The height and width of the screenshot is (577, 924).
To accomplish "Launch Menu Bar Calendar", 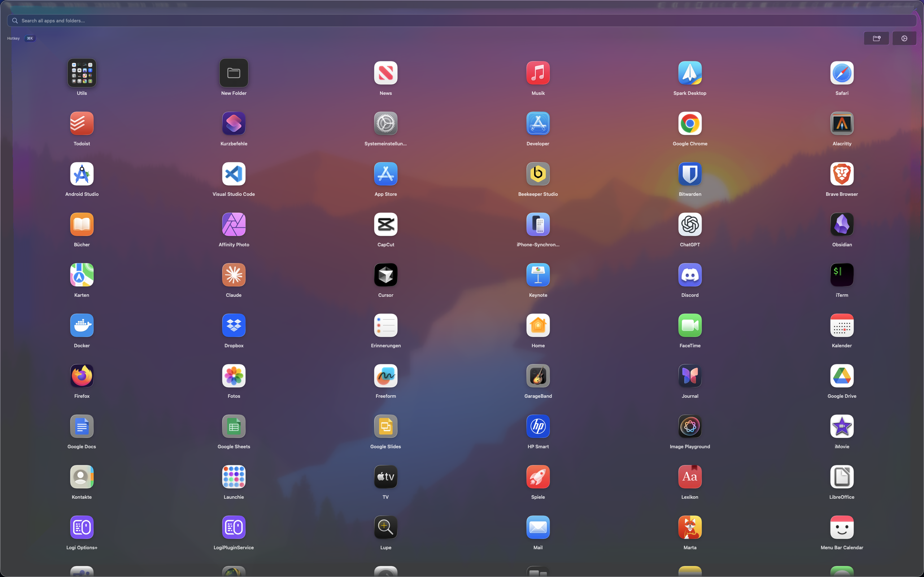I will [842, 527].
